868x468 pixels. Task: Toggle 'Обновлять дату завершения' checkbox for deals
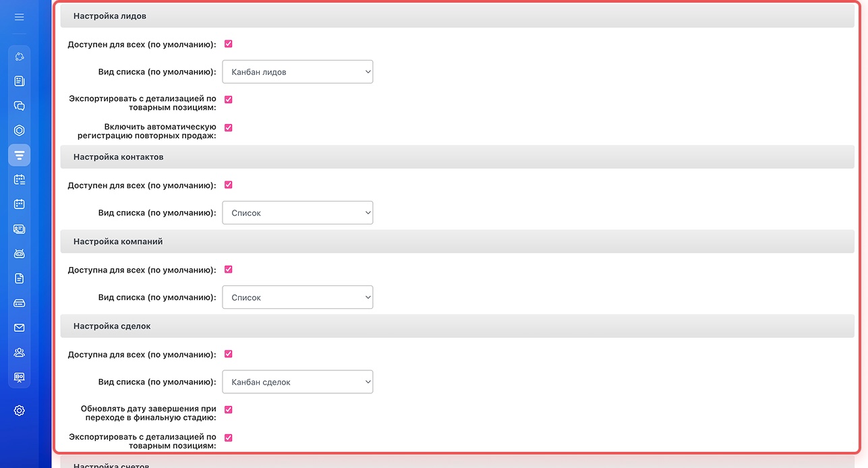coord(228,409)
